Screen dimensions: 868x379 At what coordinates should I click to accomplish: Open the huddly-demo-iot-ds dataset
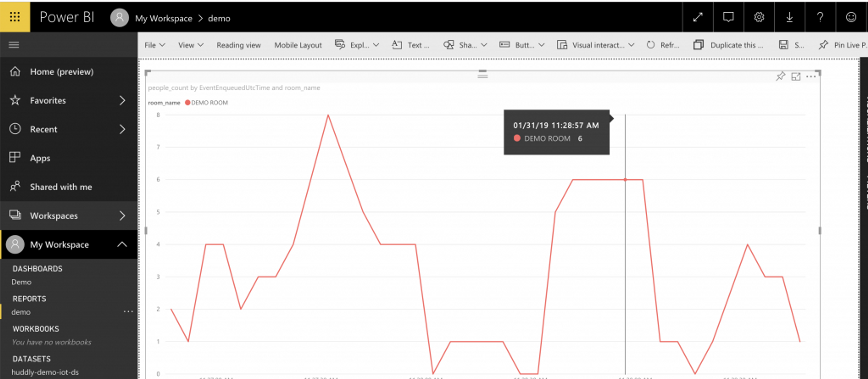[45, 372]
